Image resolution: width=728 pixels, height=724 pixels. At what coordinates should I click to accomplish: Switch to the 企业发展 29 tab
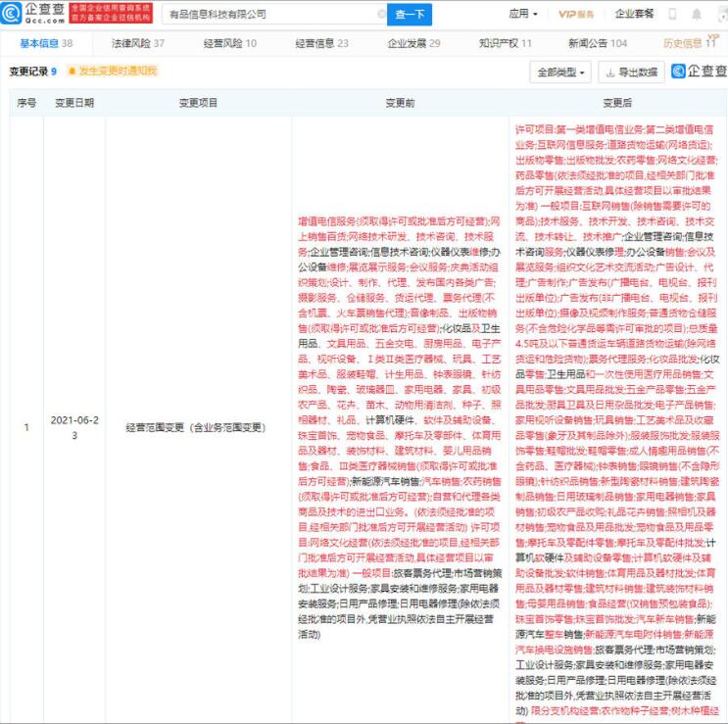[413, 44]
